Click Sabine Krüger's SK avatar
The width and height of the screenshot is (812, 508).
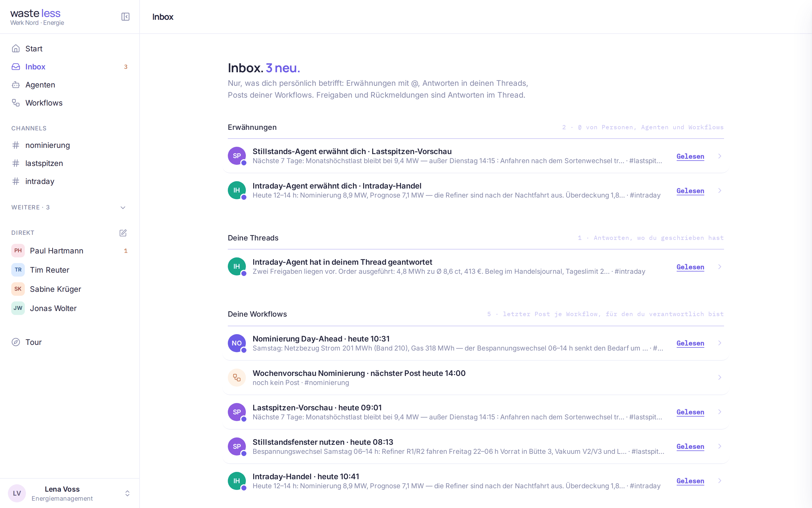[18, 289]
